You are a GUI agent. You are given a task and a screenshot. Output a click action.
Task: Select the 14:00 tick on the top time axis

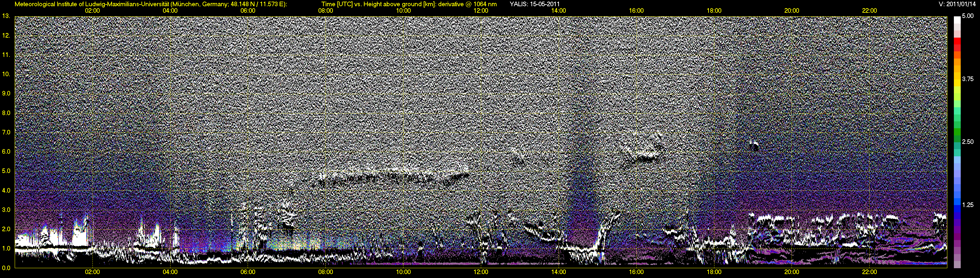pos(559,11)
